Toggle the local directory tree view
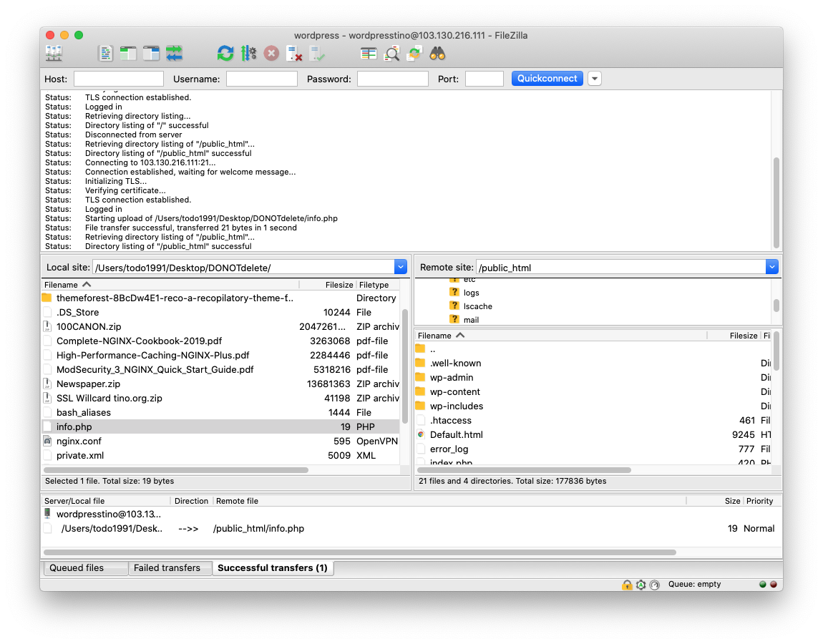 point(128,53)
